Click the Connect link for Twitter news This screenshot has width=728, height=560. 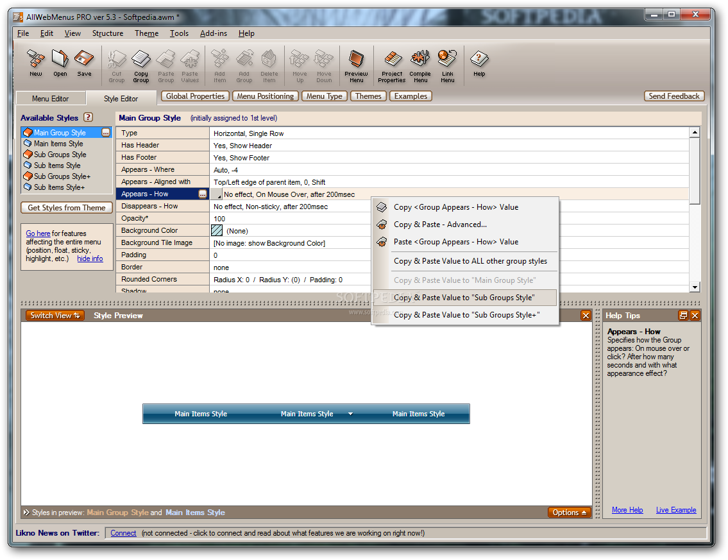point(123,533)
